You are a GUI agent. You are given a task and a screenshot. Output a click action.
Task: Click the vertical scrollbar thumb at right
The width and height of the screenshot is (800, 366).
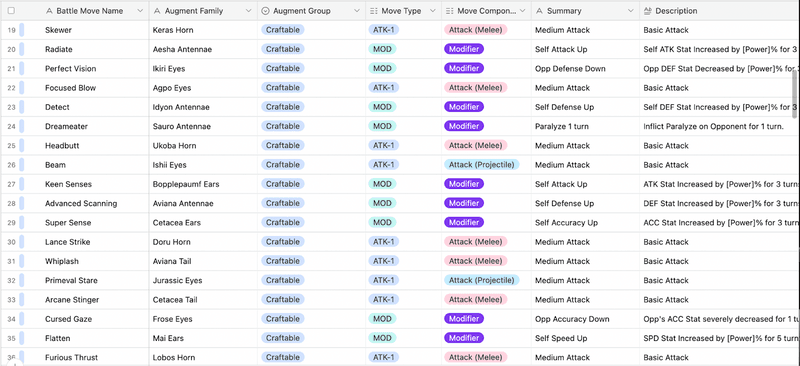[794, 94]
